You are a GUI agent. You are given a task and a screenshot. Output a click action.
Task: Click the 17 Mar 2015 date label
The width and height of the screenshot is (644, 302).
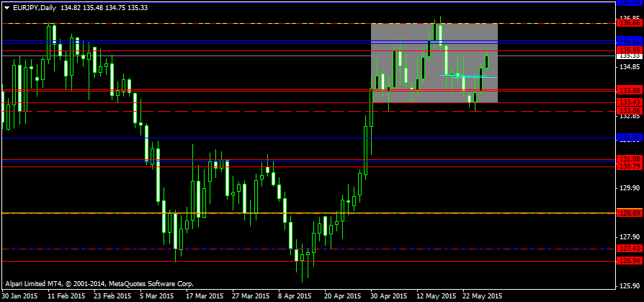click(205, 296)
